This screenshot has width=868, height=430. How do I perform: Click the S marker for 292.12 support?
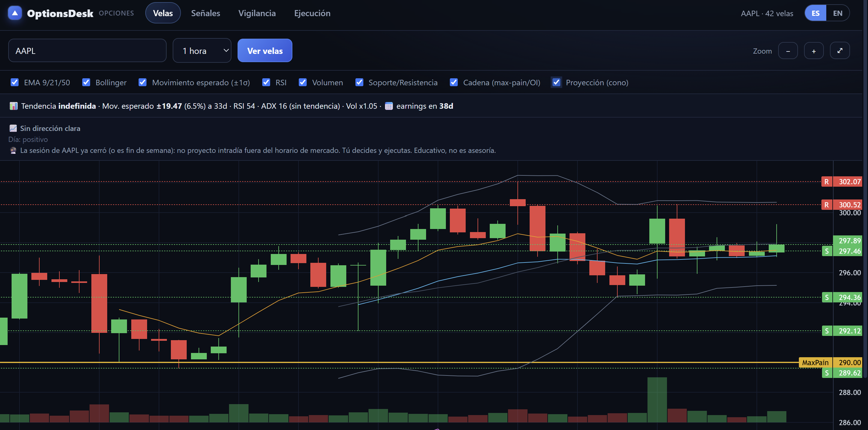pyautogui.click(x=827, y=331)
